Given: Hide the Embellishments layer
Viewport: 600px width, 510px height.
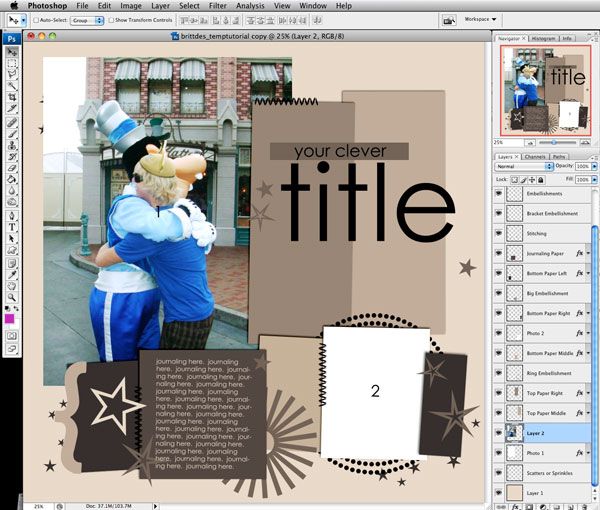Looking at the screenshot, I should (x=499, y=193).
